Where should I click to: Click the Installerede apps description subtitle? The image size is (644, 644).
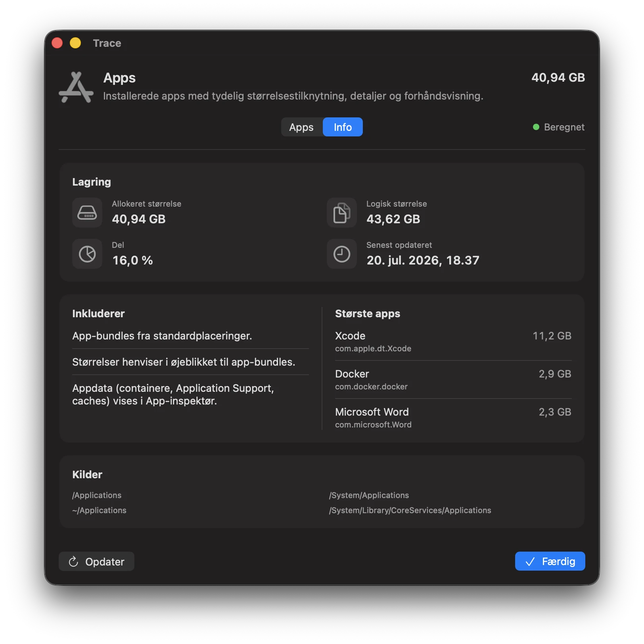pyautogui.click(x=293, y=96)
